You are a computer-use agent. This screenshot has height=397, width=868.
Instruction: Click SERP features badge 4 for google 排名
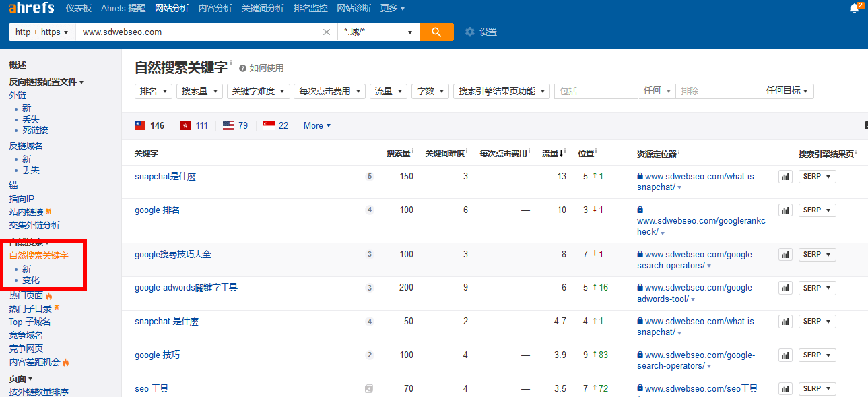[x=369, y=210]
